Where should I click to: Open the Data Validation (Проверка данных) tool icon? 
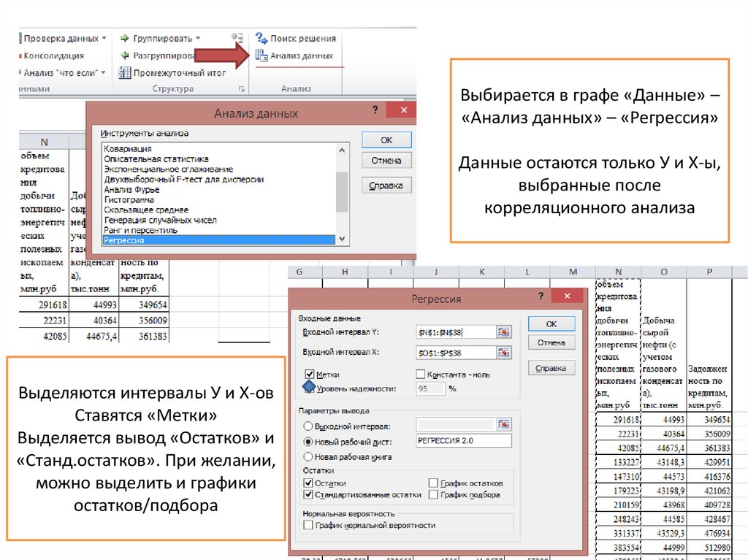[20, 38]
